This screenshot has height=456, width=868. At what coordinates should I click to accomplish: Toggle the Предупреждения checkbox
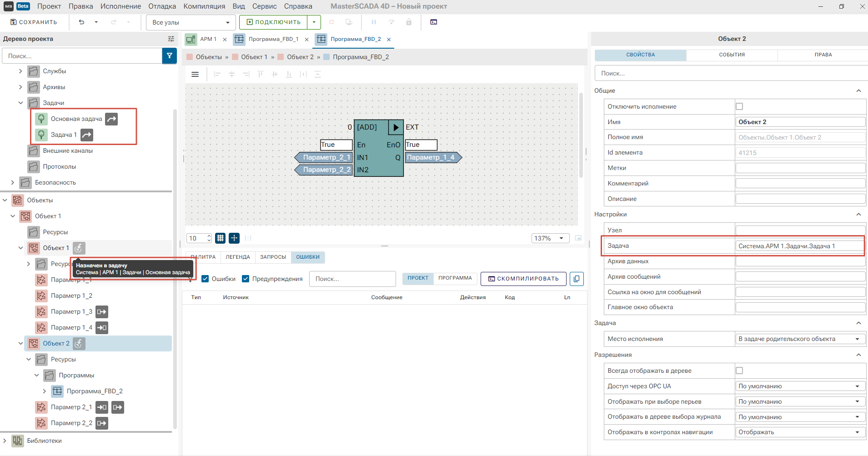(246, 279)
